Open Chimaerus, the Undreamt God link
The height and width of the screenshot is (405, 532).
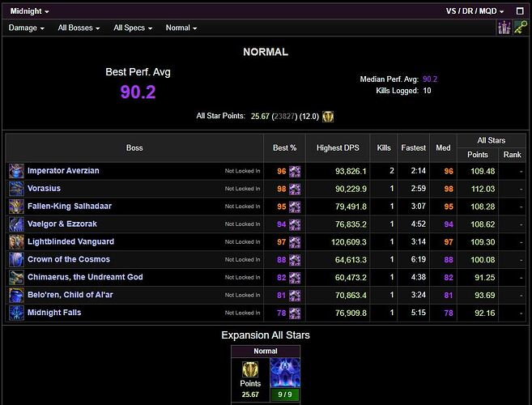pyautogui.click(x=85, y=277)
